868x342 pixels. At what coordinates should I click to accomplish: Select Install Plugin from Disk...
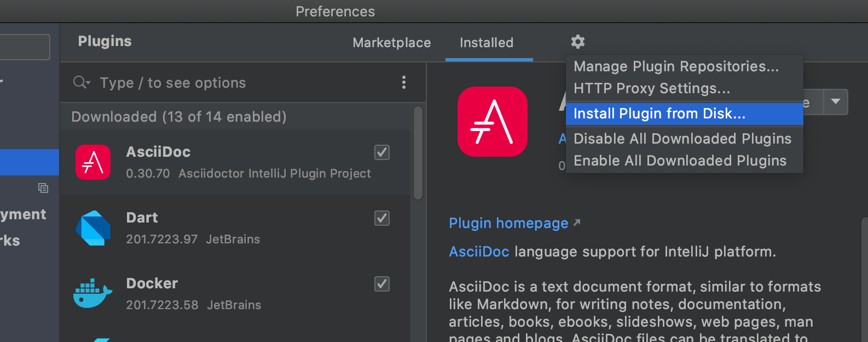[685, 113]
